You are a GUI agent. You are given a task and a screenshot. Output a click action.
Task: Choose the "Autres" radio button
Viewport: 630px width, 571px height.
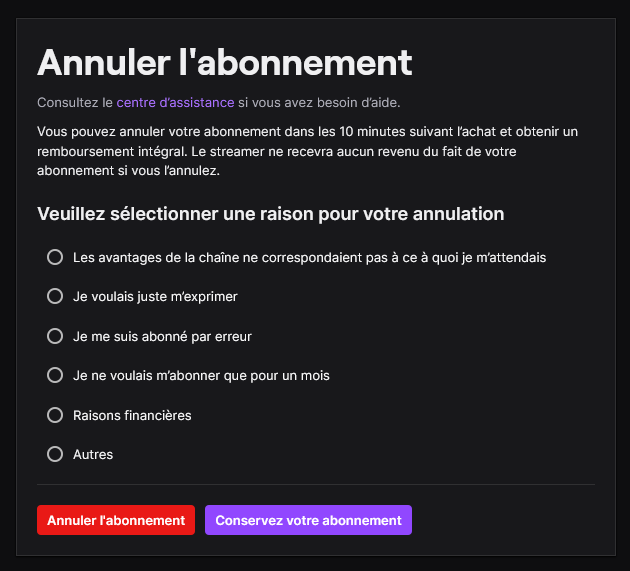click(56, 454)
